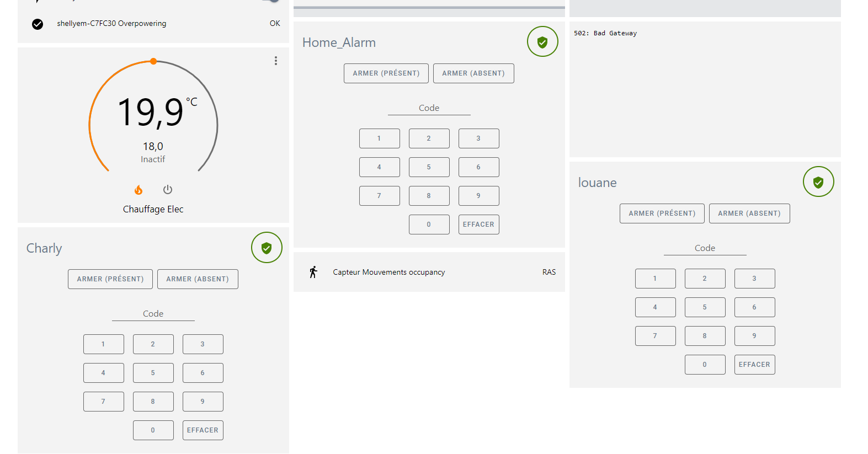Screen dimensions: 868x454
Task: Adjust thermostat target temperature handle
Action: [153, 61]
